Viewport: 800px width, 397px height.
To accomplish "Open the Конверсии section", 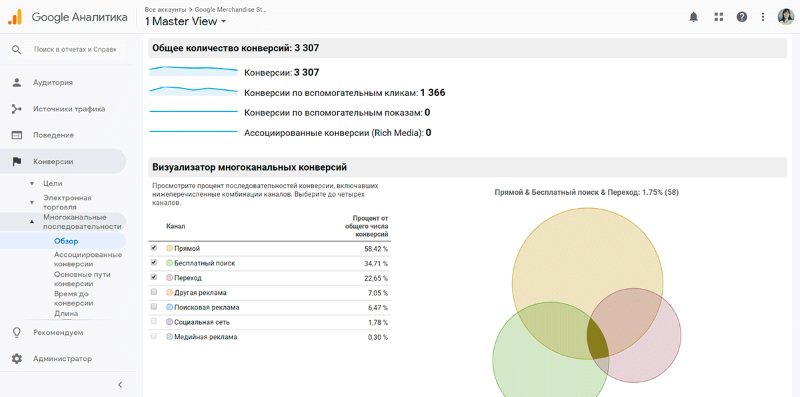I will 53,161.
